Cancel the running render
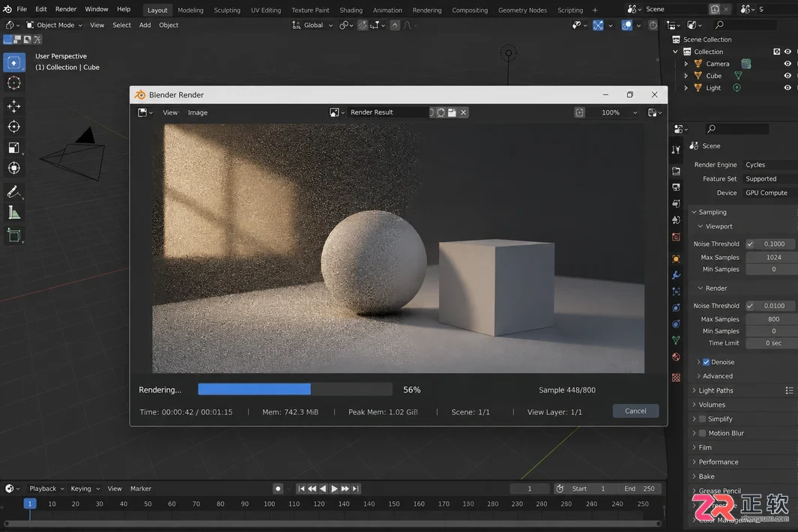This screenshot has width=798, height=532. point(635,411)
